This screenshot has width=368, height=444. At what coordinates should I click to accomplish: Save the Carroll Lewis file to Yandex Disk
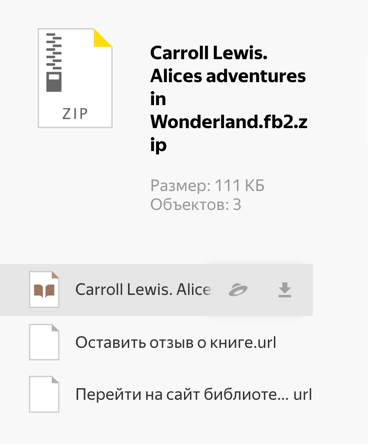(238, 290)
